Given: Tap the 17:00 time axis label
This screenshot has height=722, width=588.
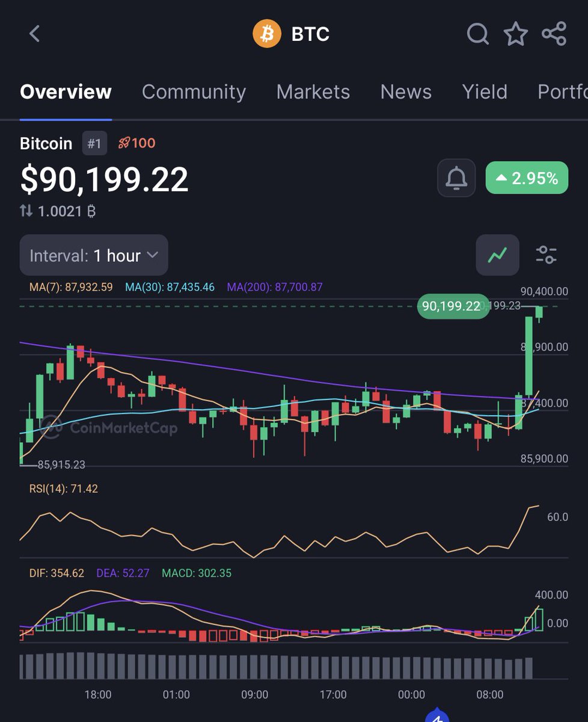Looking at the screenshot, I should (333, 694).
